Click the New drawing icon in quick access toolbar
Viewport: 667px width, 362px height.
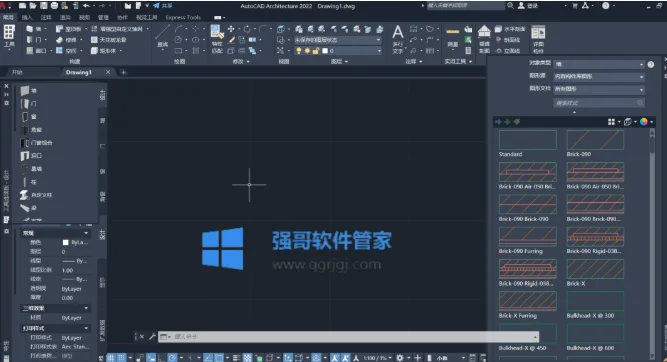pos(22,6)
